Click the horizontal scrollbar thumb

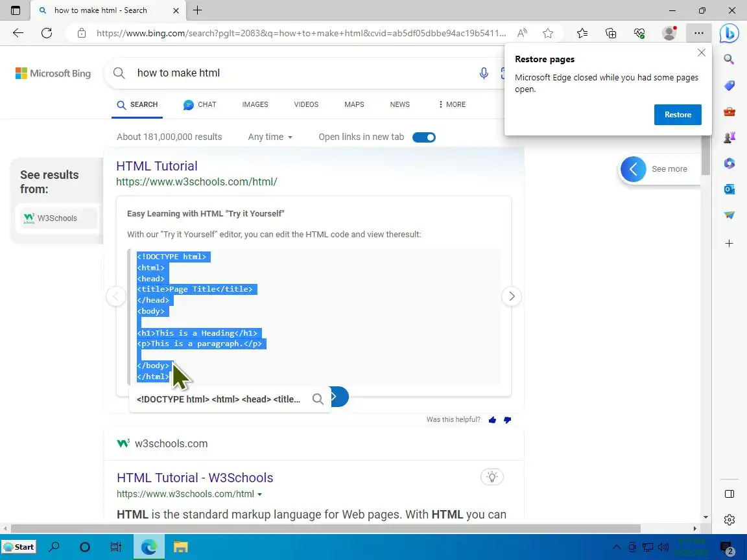[x=326, y=529]
